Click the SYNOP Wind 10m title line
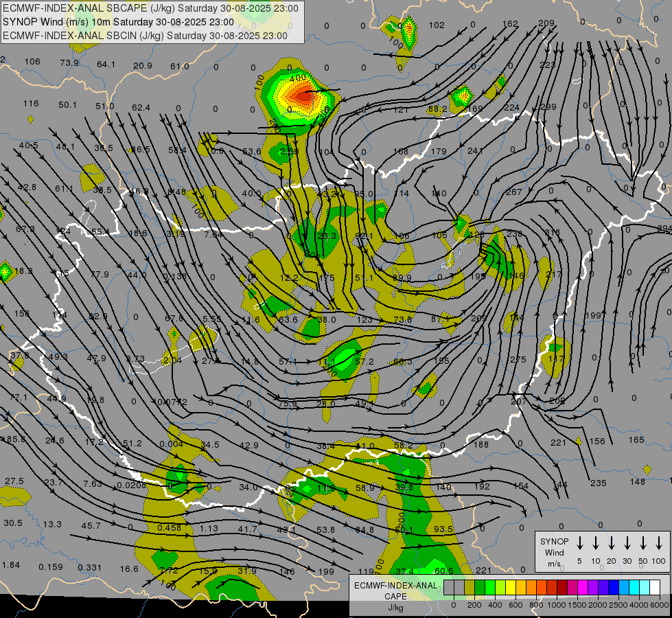This screenshot has width=672, height=618. point(118,22)
